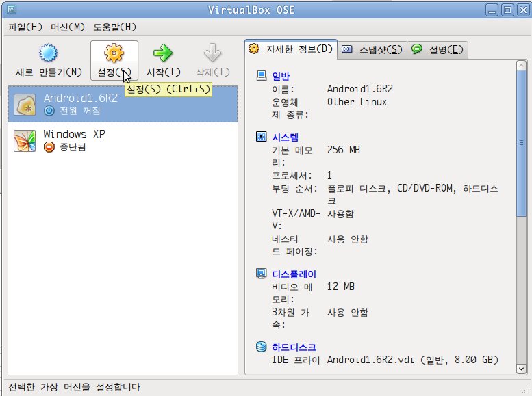The width and height of the screenshot is (532, 396).
Task: Open the 일반 (General) section link
Action: 281,77
